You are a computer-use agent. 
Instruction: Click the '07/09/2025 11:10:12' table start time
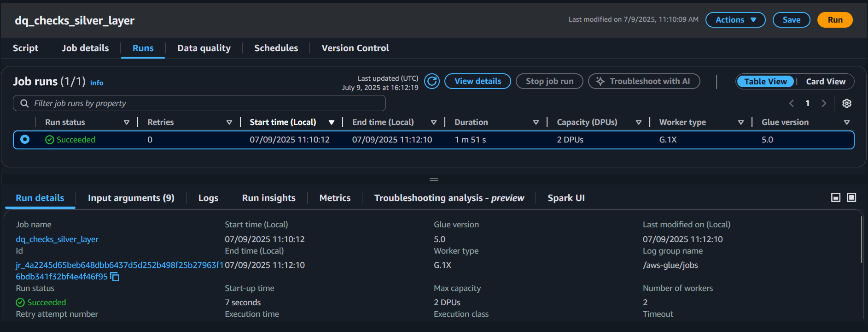(x=290, y=140)
